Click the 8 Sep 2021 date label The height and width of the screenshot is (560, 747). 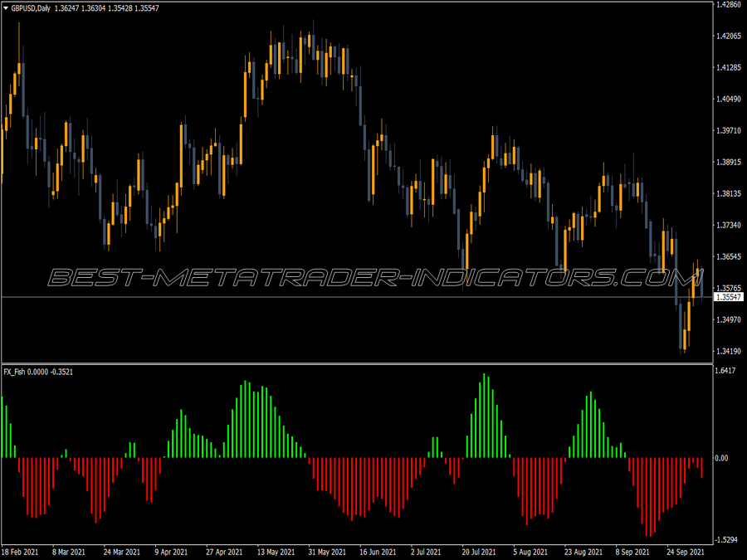tap(632, 553)
